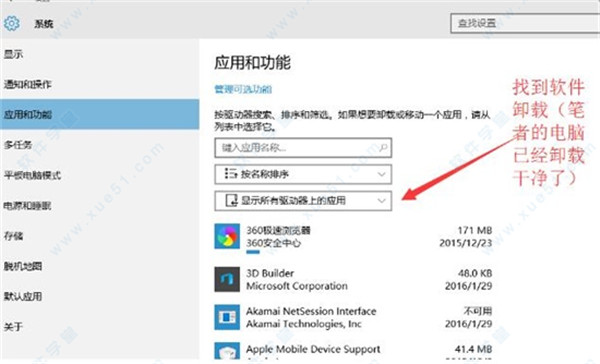Open the 多任务 settings page
The image size is (600, 364).
pyautogui.click(x=99, y=145)
